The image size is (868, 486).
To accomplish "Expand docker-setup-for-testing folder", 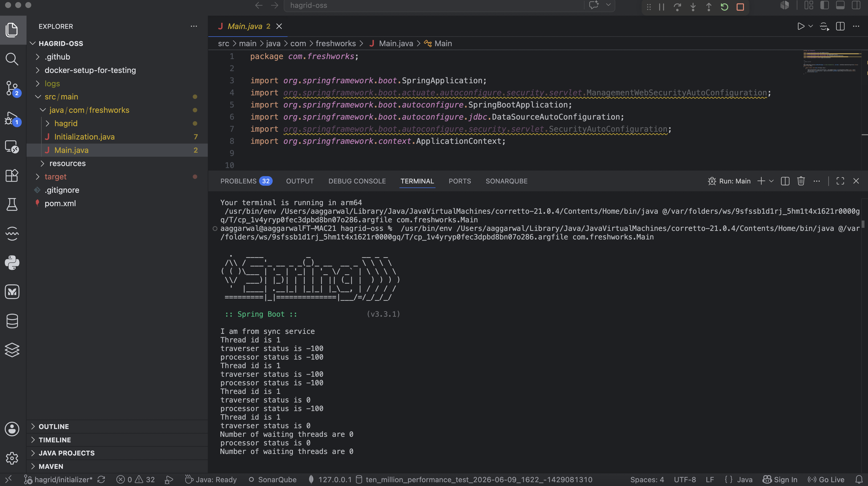I will point(117,70).
